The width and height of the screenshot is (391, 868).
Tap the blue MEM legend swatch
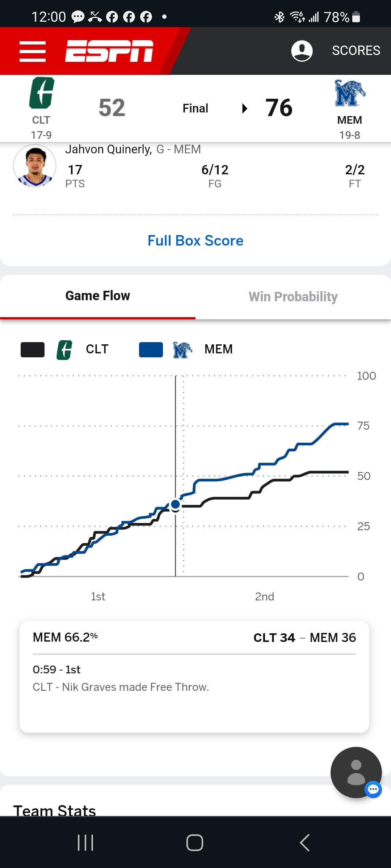(x=151, y=350)
